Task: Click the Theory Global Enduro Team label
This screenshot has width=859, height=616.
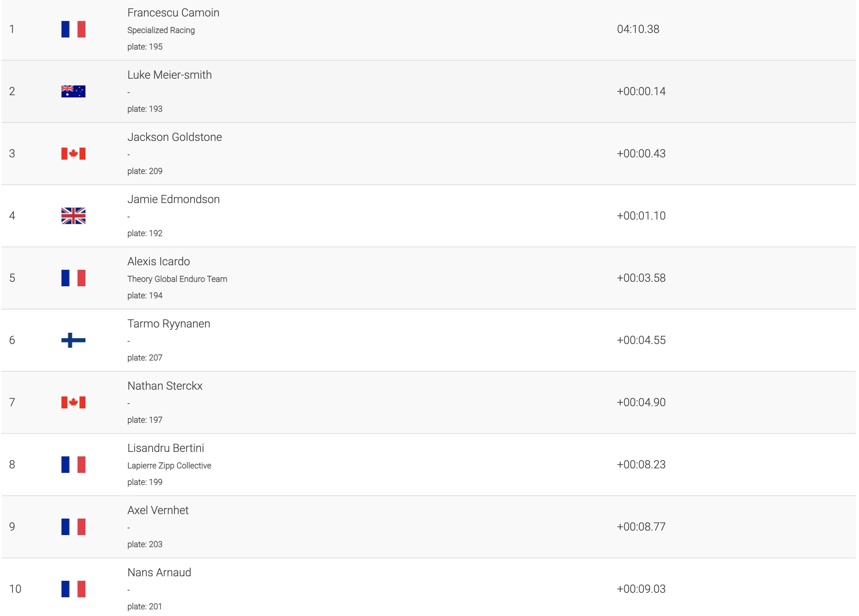Action: click(x=177, y=279)
